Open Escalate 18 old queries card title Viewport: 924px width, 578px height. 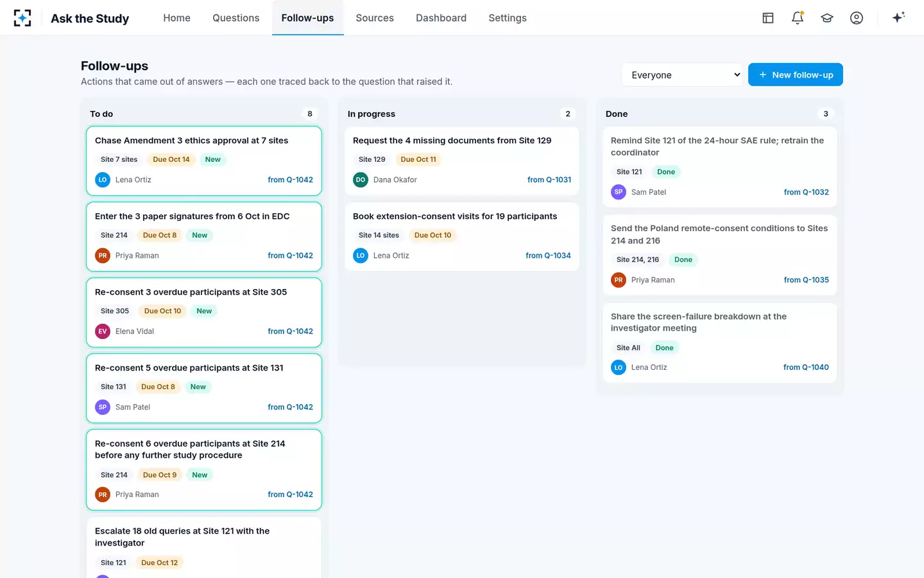[182, 537]
